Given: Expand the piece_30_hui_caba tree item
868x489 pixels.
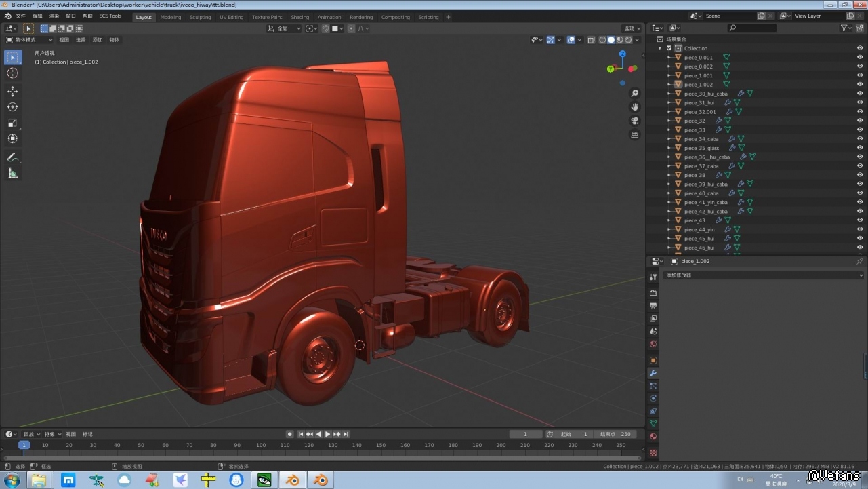Looking at the screenshot, I should [x=669, y=94].
